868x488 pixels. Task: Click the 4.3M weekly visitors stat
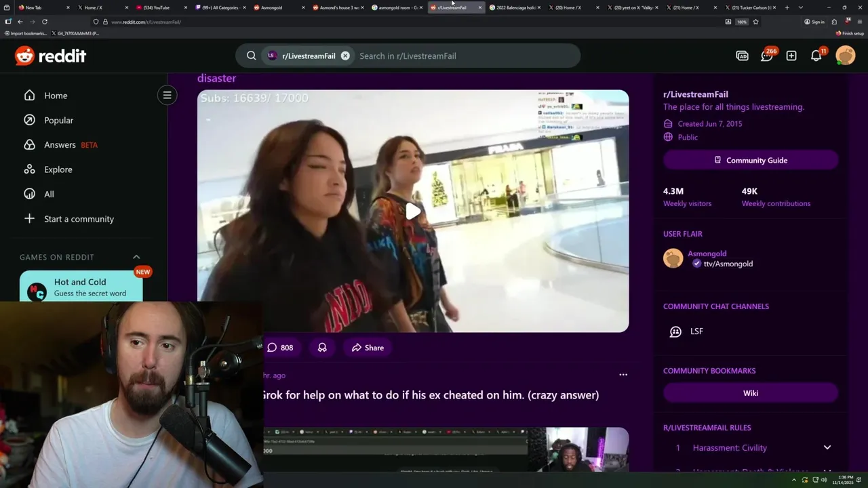[687, 197]
